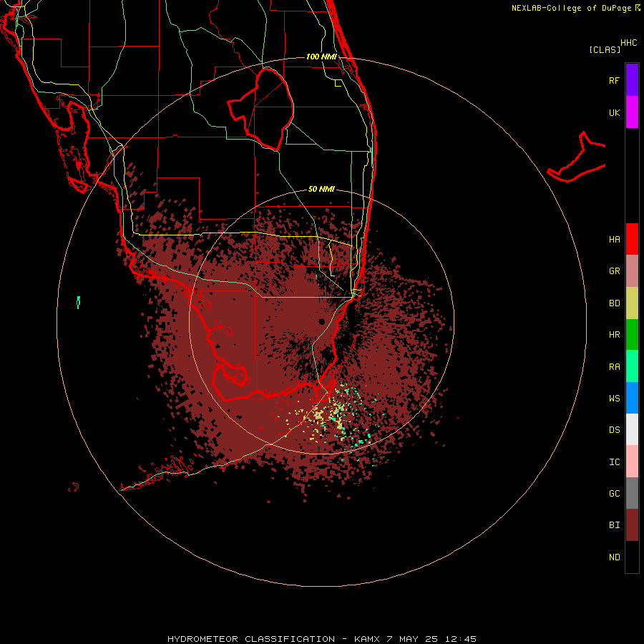The image size is (644, 644).
Task: Click the 'RF' legend label
Action: (614, 80)
